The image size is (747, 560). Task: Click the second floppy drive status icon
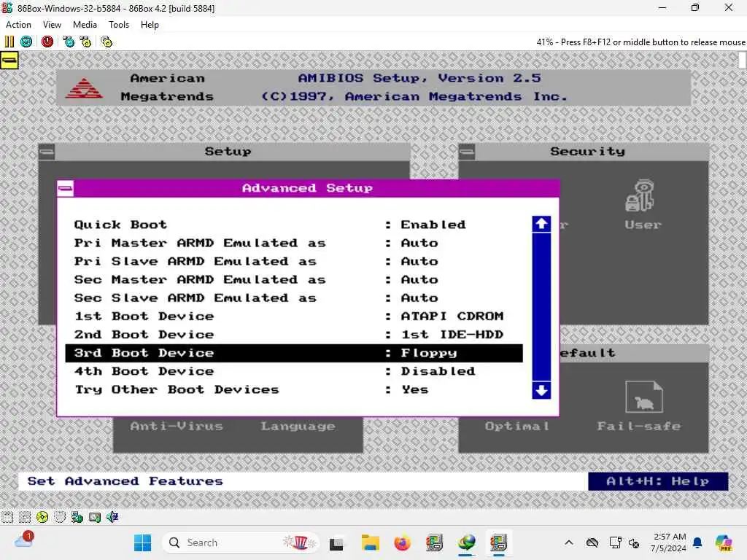25,517
